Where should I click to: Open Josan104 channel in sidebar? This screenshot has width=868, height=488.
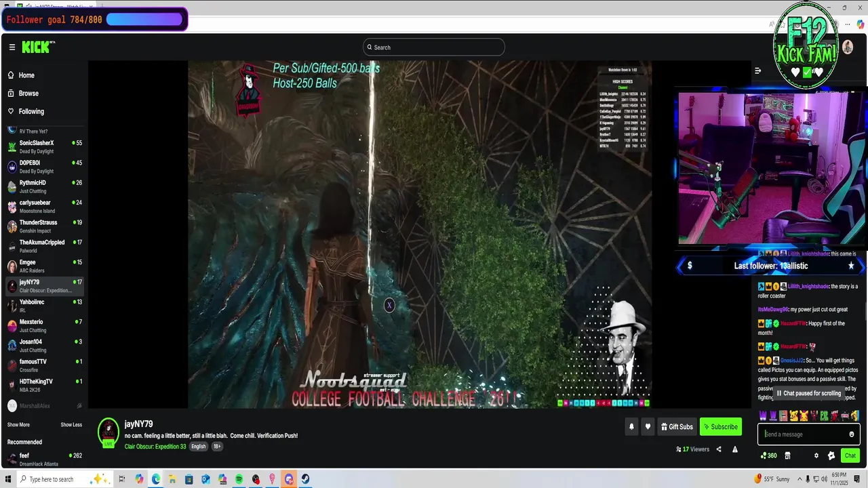[x=45, y=346]
